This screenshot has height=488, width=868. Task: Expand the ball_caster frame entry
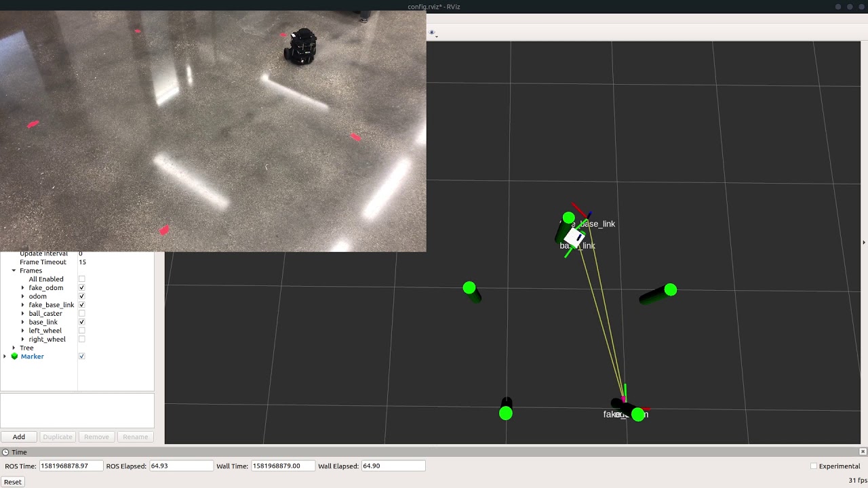coord(22,314)
